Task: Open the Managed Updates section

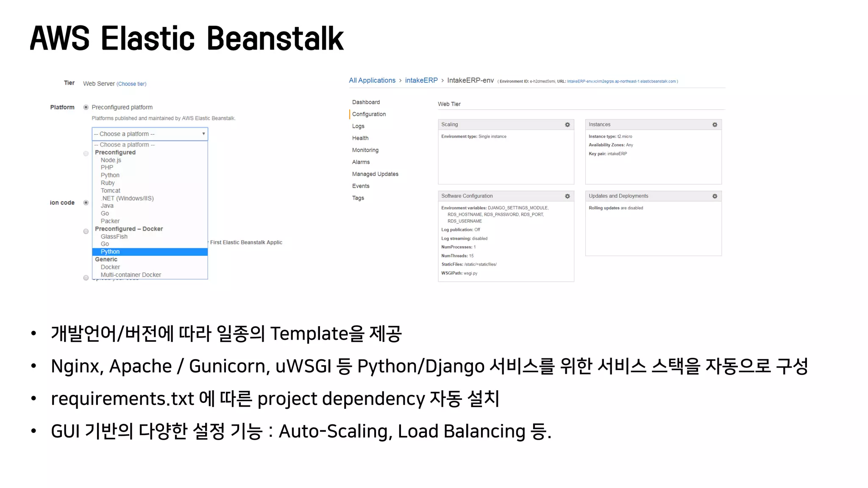Action: tap(375, 174)
